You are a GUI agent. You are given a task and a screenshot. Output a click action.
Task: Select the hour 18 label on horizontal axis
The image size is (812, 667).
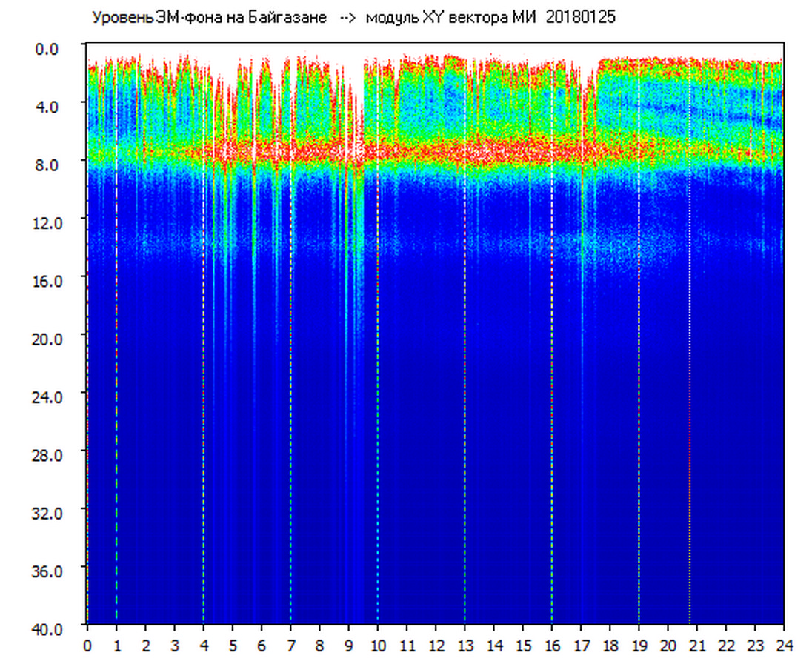click(610, 646)
